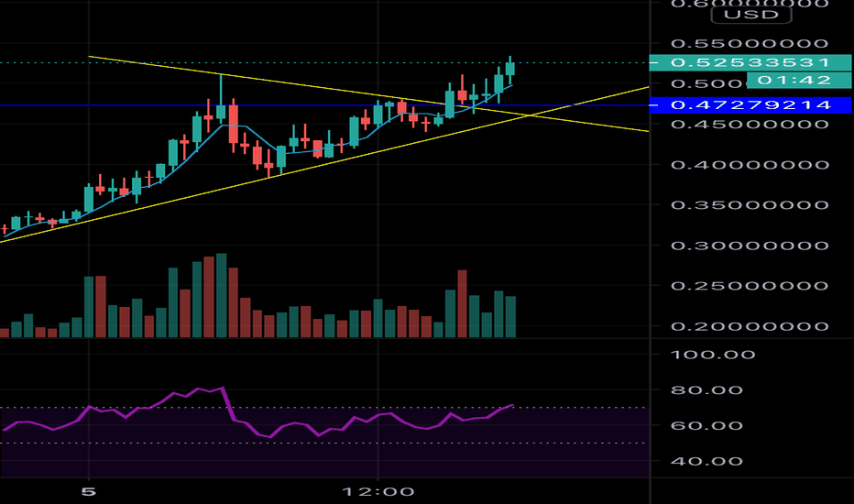
Task: Click the 0.30000000 price axis label
Action: [x=750, y=246]
